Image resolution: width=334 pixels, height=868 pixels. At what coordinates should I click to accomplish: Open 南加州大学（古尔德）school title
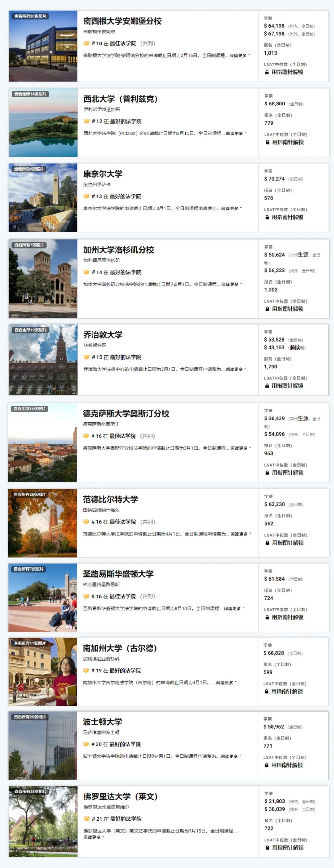point(120,648)
